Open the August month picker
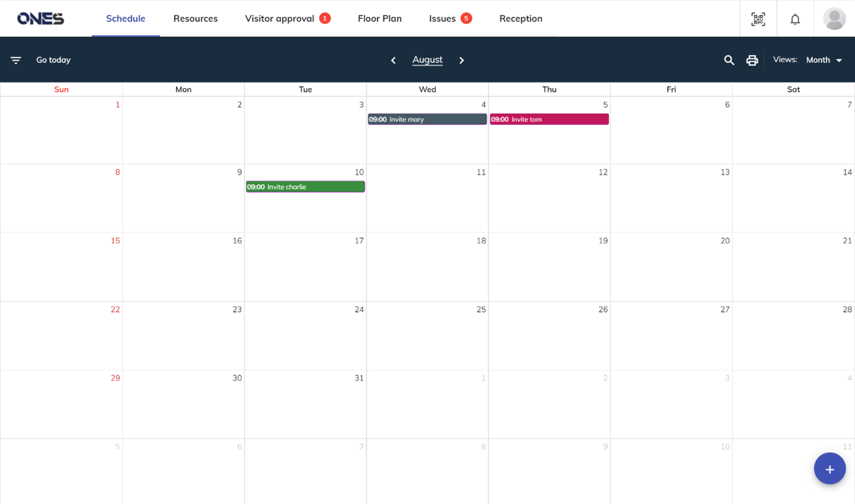The height and width of the screenshot is (504, 855). point(427,60)
